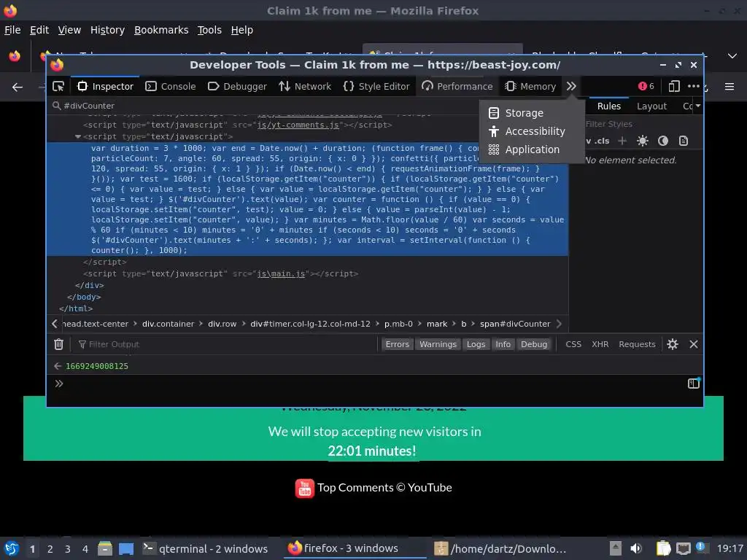
Task: Select the mark breadcrumb
Action: coord(437,324)
